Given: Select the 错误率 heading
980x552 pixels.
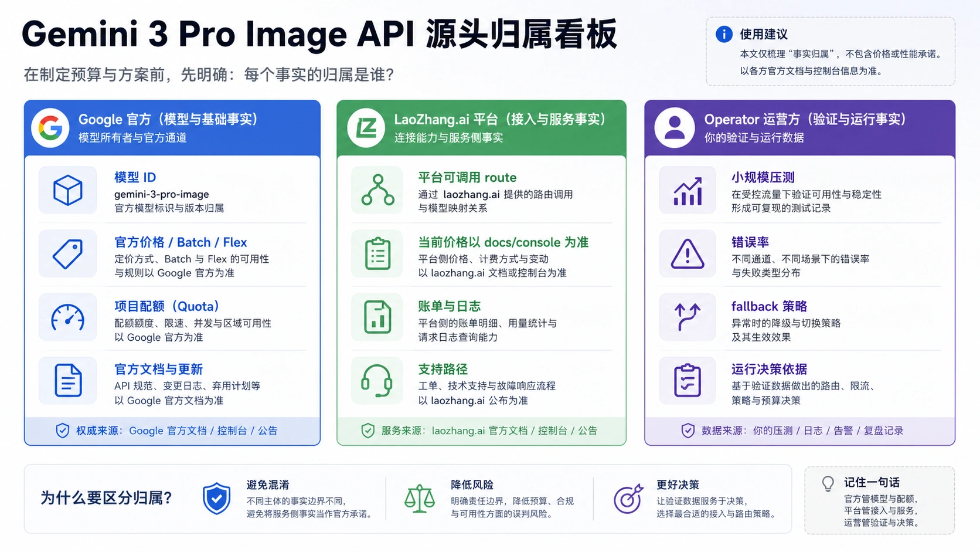Looking at the screenshot, I should tap(750, 242).
